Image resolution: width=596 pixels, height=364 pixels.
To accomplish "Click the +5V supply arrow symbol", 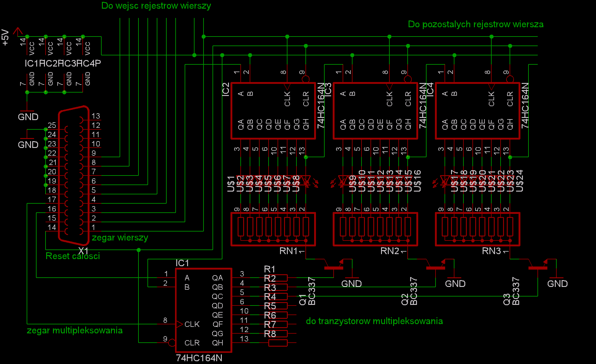I will point(18,32).
